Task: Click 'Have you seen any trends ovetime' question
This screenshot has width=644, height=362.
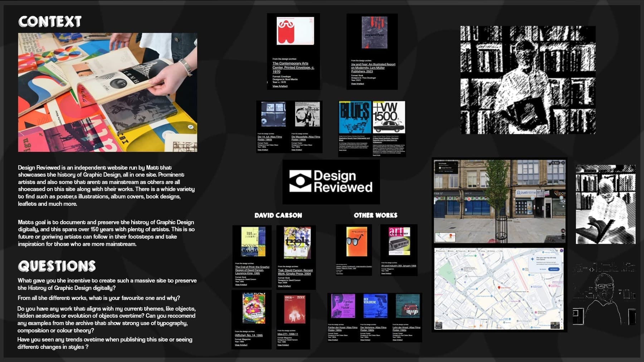Action: coord(105,343)
